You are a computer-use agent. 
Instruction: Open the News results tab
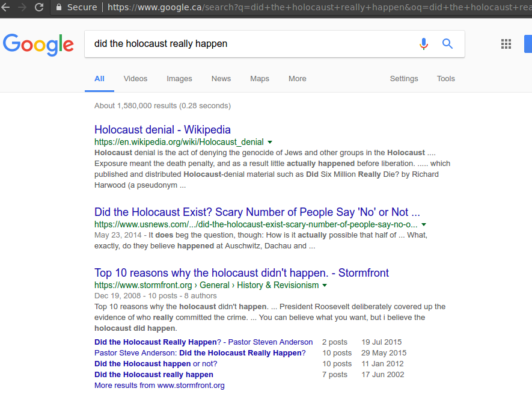pyautogui.click(x=221, y=79)
